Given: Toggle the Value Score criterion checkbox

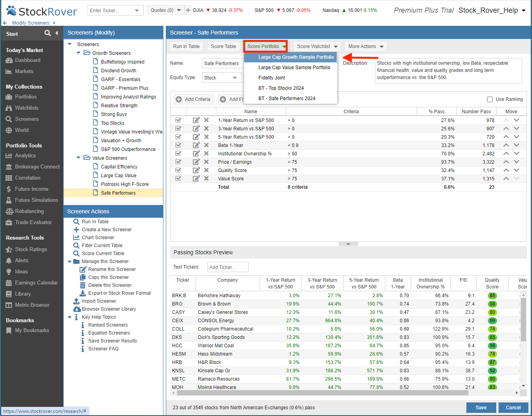Looking at the screenshot, I should (178, 178).
